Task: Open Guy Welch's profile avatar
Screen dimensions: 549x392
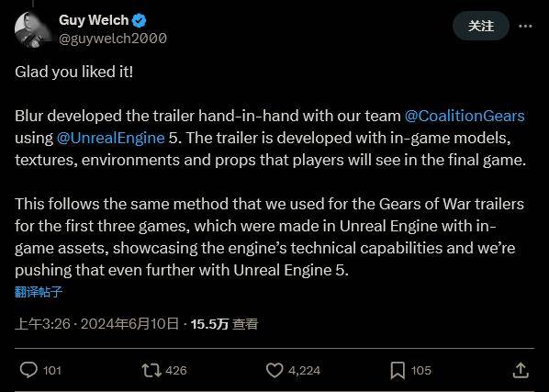Action: click(x=33, y=29)
